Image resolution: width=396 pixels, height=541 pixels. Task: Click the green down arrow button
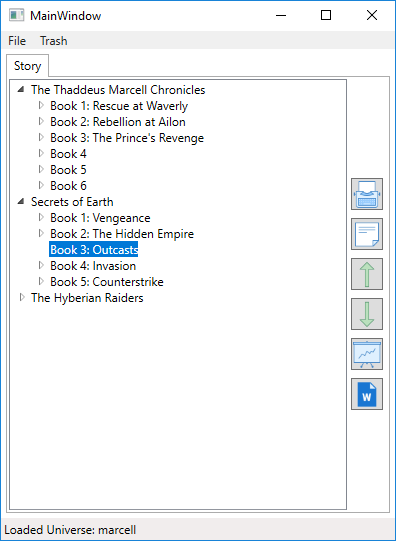367,314
